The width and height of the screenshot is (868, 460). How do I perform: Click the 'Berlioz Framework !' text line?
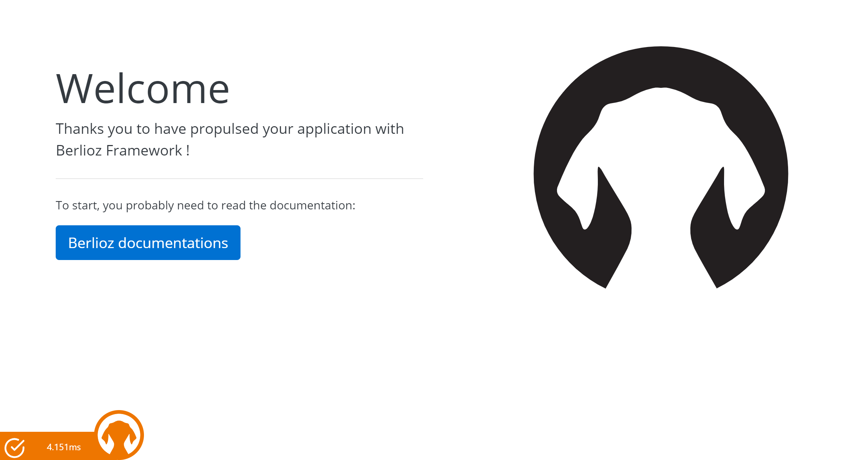click(123, 150)
